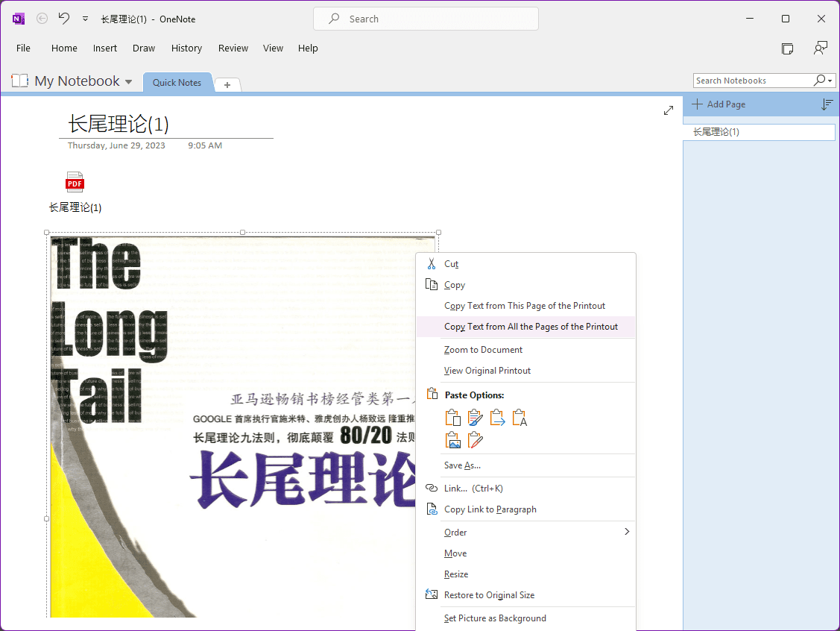The image size is (840, 631).
Task: Open the Customize Quick Access Toolbar dropdown
Action: (x=85, y=19)
